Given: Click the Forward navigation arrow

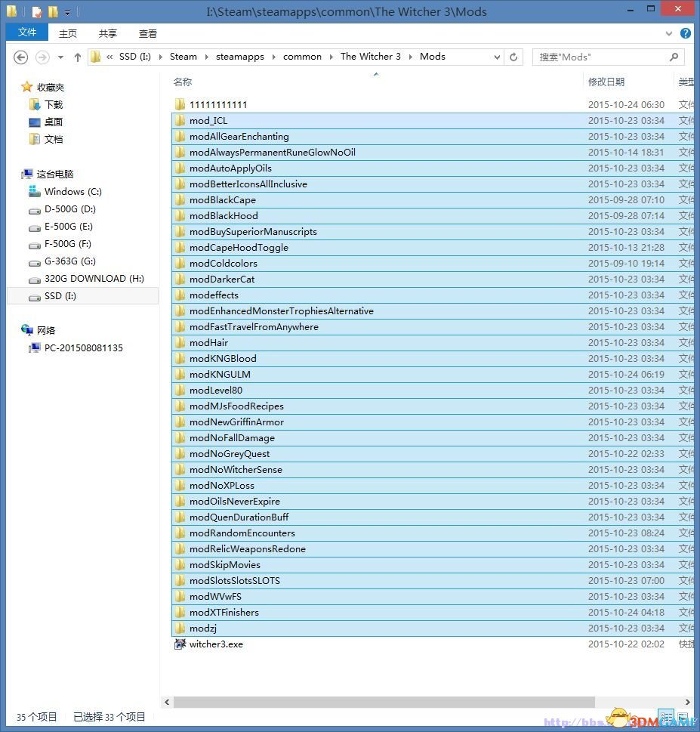Looking at the screenshot, I should click(42, 57).
